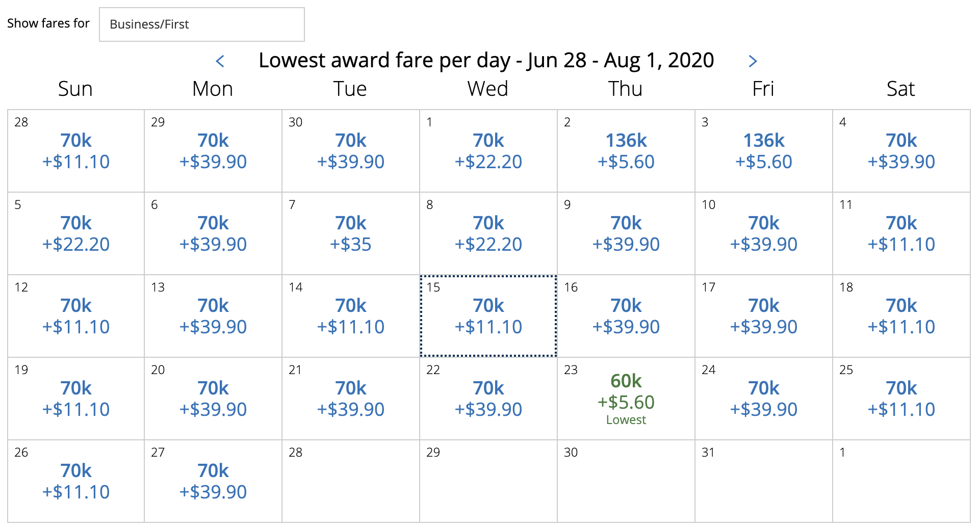Select July 3 136k award fare
This screenshot has height=528, width=980.
pos(764,151)
